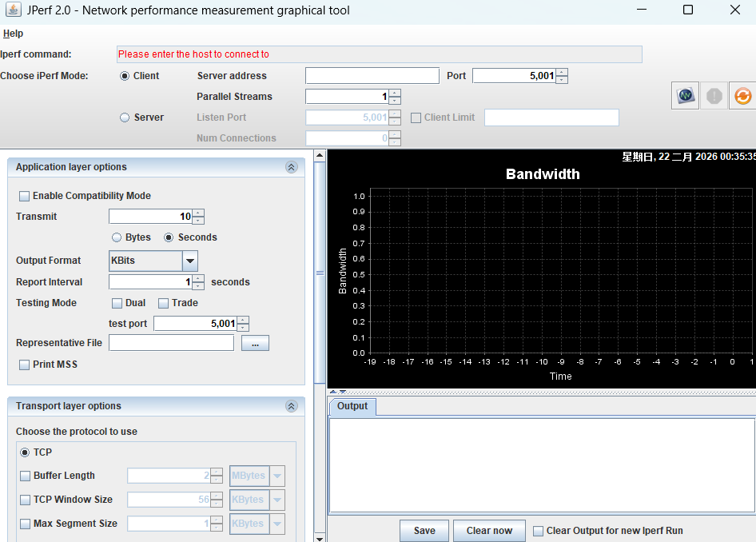Viewport: 756px width, 542px height.
Task: Click the Clear now button
Action: (489, 531)
